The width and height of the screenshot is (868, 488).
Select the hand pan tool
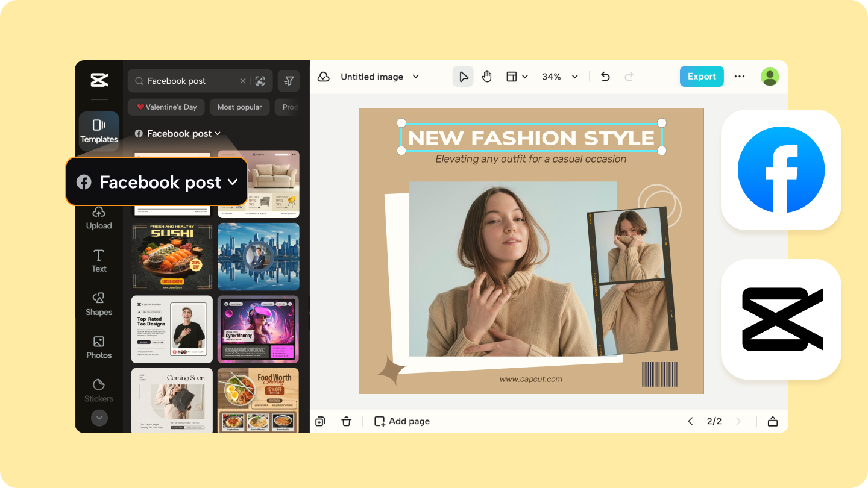point(486,77)
